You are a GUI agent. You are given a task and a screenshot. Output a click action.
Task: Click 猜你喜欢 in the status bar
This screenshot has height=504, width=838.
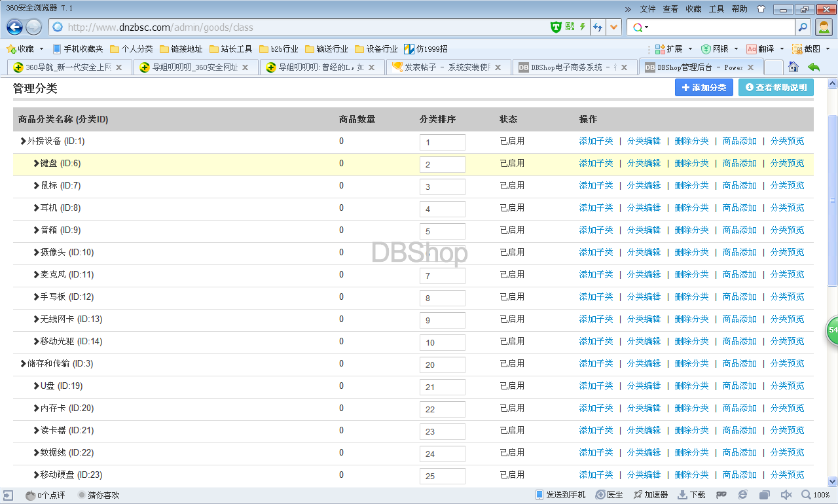(99, 495)
